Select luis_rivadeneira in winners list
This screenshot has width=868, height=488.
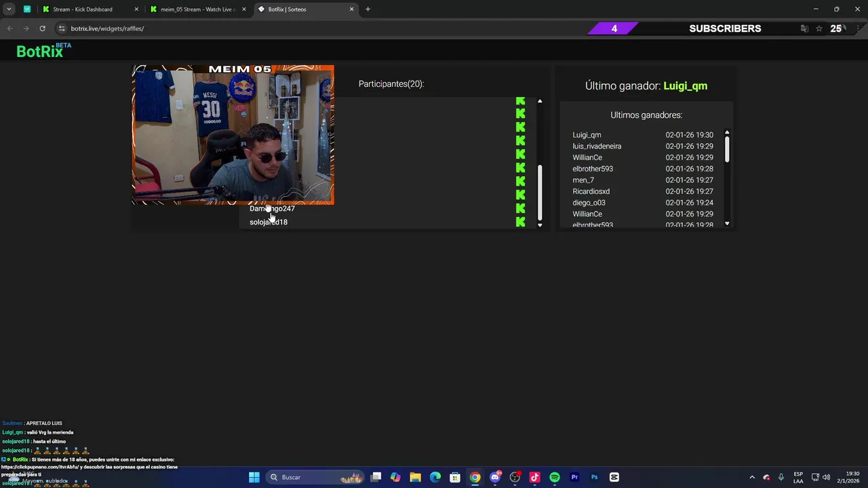click(597, 146)
